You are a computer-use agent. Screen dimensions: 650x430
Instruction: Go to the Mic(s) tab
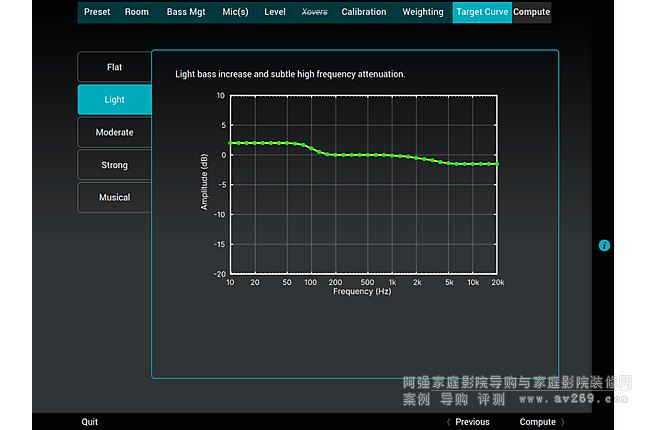(x=236, y=12)
